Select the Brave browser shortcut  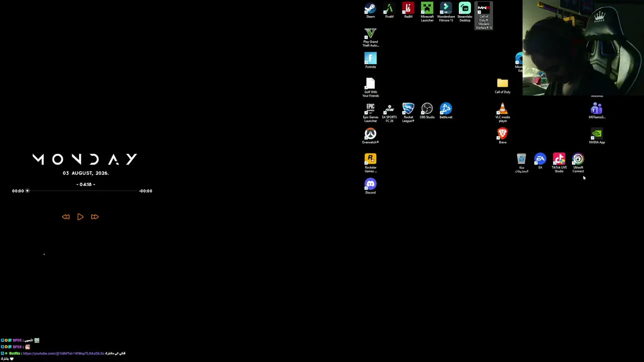point(503,136)
